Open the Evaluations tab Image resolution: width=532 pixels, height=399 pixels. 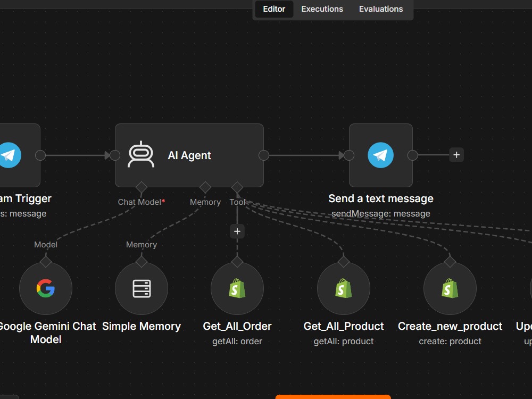(381, 9)
